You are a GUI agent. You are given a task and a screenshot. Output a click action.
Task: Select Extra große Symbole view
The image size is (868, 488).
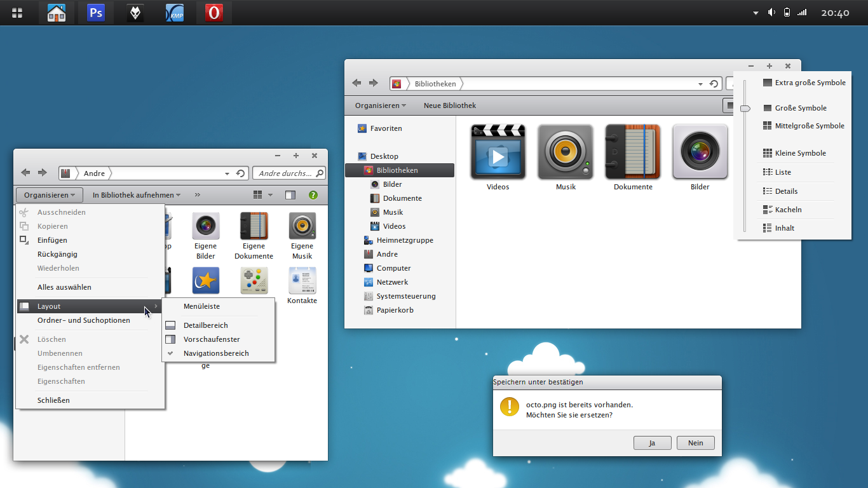coord(804,83)
